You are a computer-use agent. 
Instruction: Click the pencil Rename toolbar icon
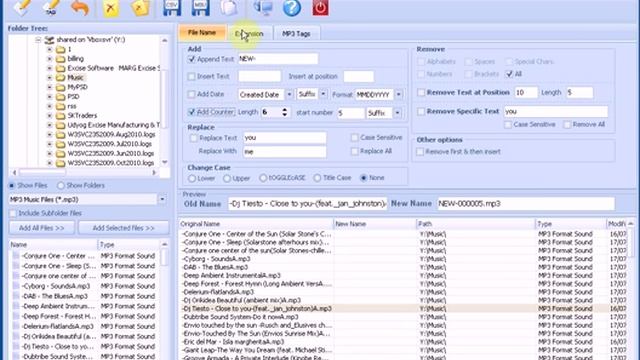22,7
